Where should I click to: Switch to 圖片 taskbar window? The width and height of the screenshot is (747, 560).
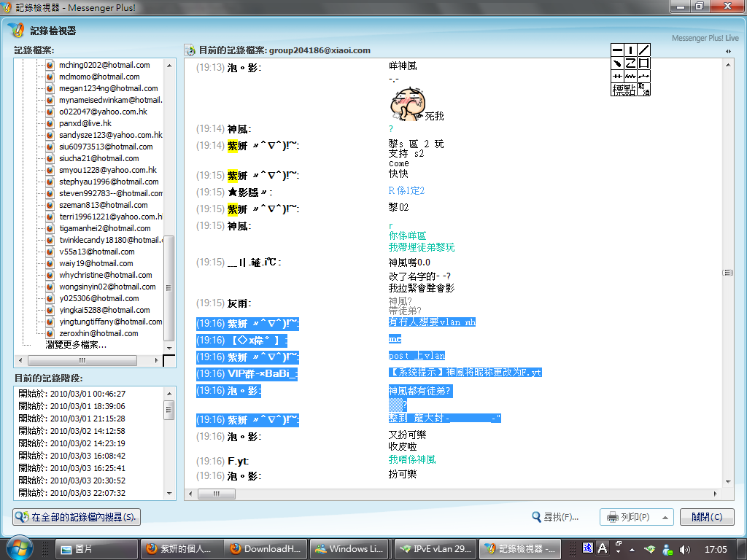(x=97, y=549)
